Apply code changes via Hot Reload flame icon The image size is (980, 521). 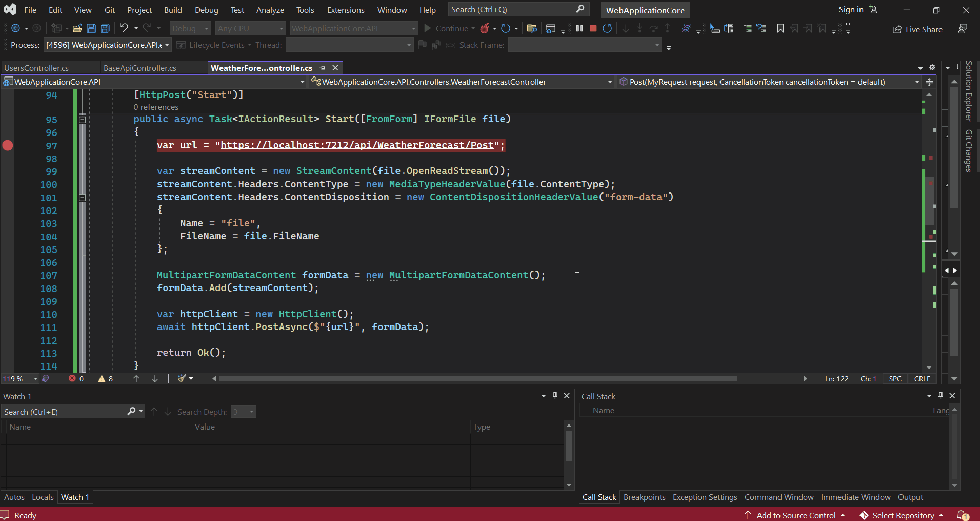point(485,28)
